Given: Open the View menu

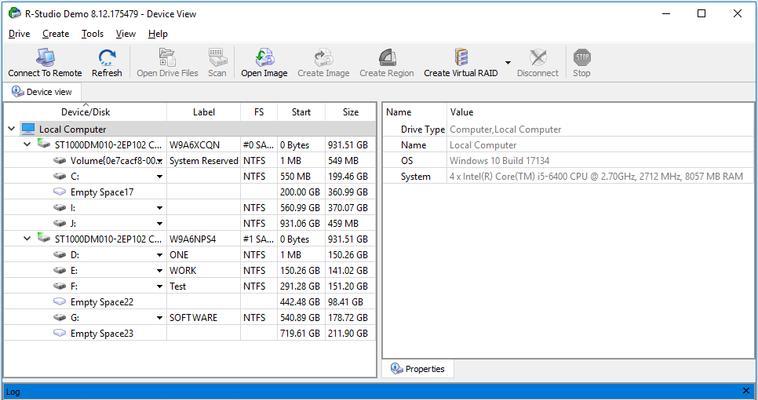Looking at the screenshot, I should 126,34.
